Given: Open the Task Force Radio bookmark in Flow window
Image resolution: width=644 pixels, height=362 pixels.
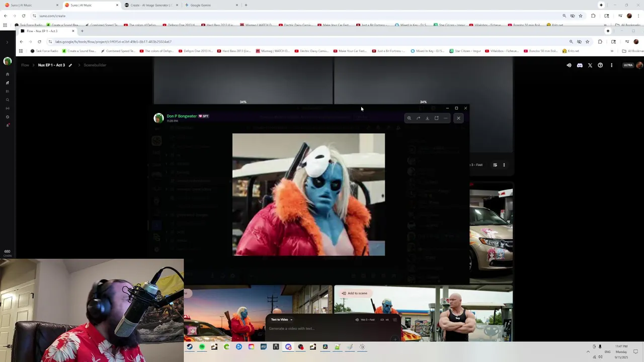Looking at the screenshot, I should (x=44, y=51).
